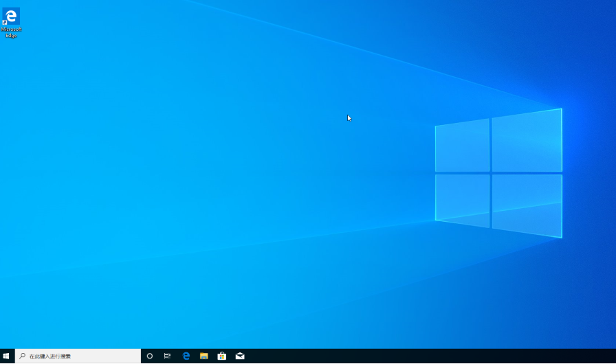This screenshot has width=616, height=364.
Task: Click empty desktop background to deselect
Action: [206, 206]
